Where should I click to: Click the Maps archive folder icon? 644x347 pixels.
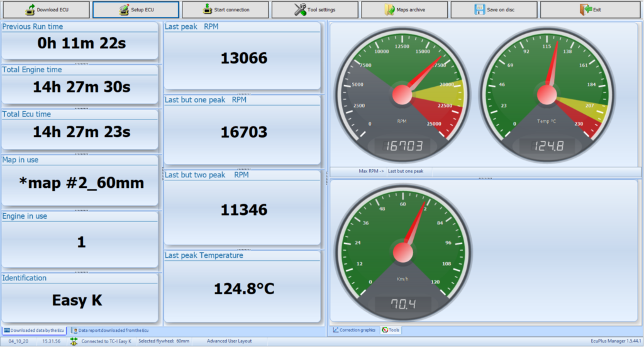(389, 9)
